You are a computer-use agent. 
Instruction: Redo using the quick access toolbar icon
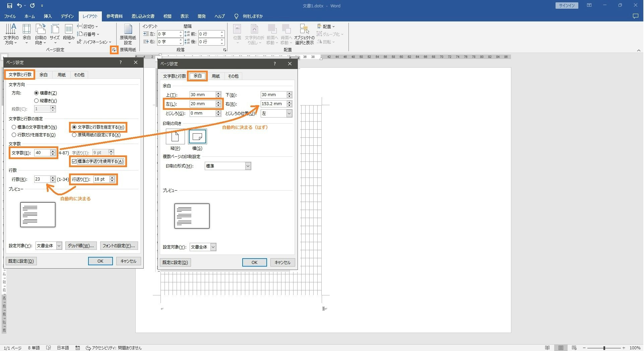[32, 6]
